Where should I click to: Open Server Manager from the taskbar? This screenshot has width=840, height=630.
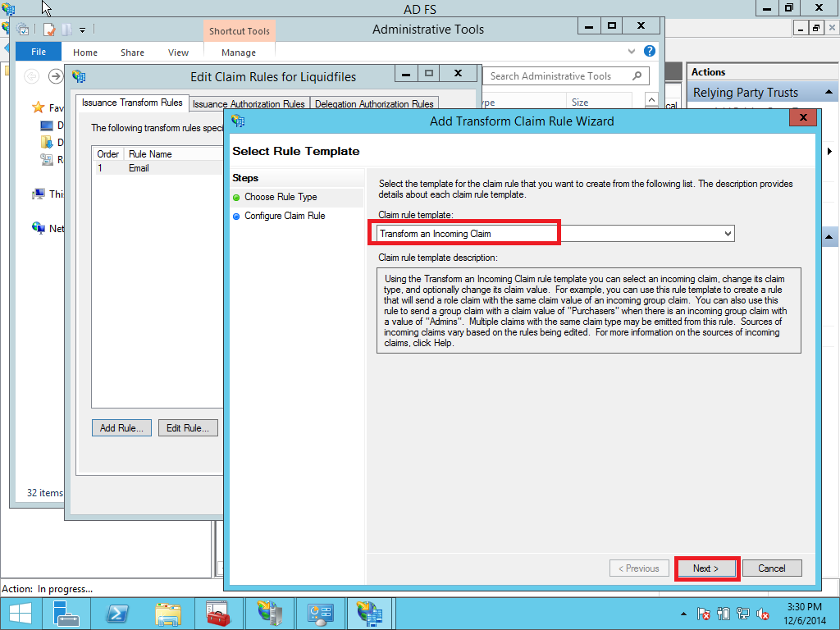click(64, 614)
